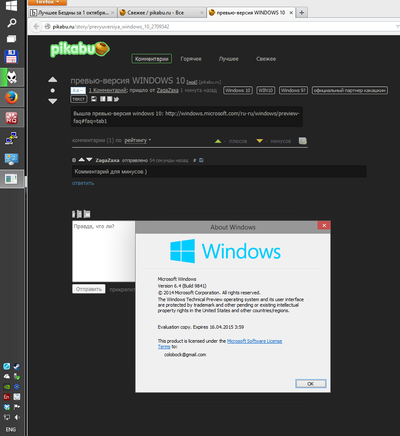Viewport: 400px width, 436px height.
Task: Launch the blue floppy disk taskbar app
Action: (12, 57)
